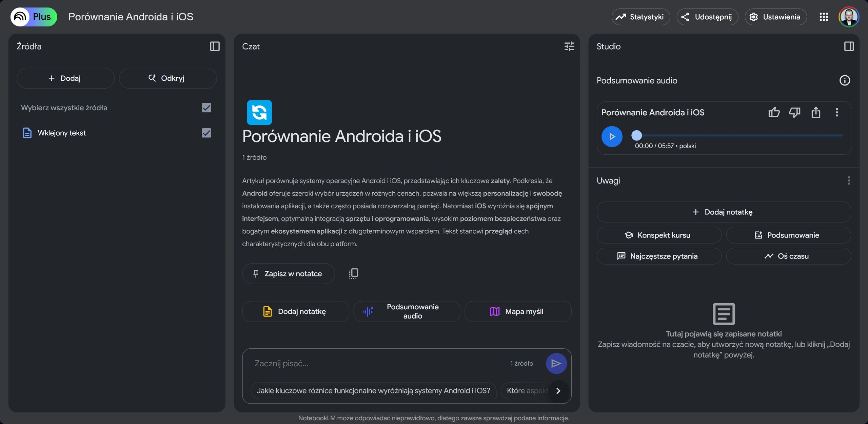Click Dodaj to add a source
This screenshot has height=424, width=868.
point(66,78)
